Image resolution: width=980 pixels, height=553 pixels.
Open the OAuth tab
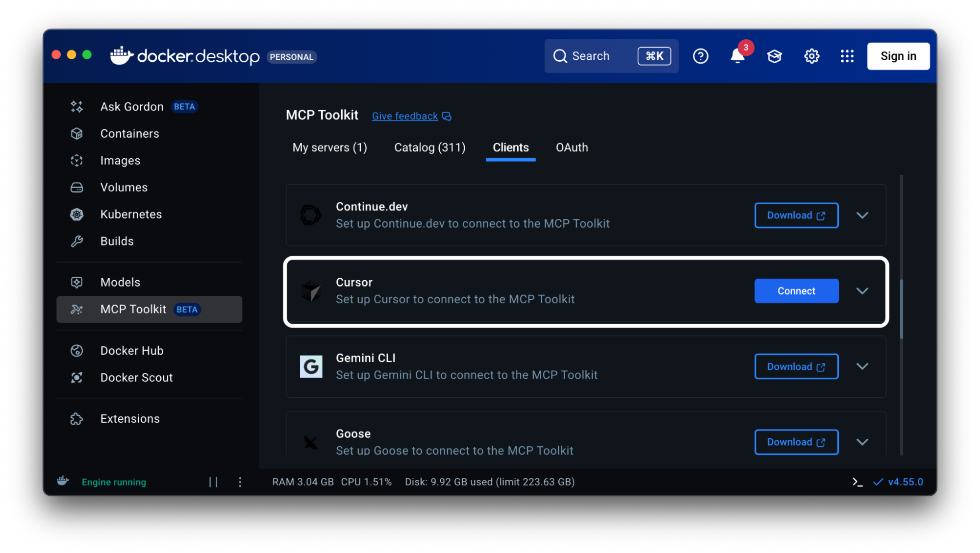tap(572, 147)
